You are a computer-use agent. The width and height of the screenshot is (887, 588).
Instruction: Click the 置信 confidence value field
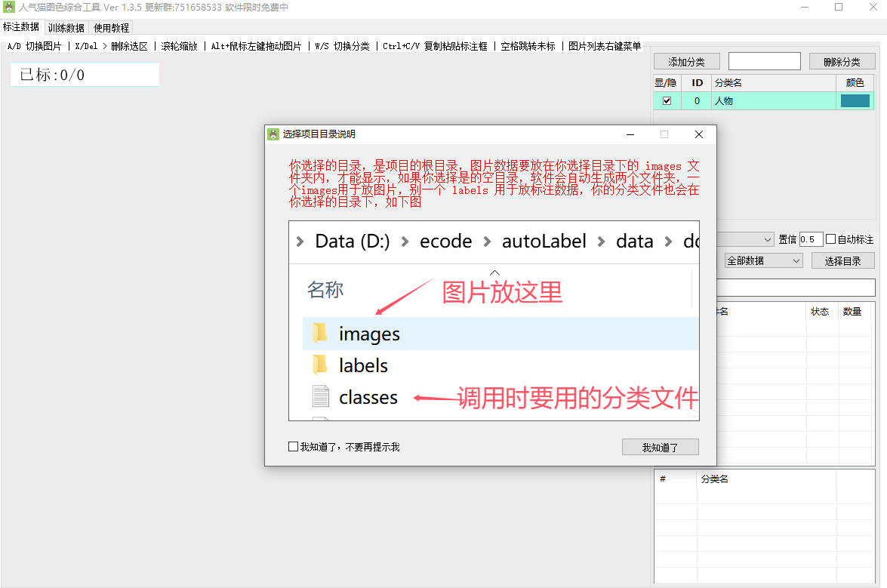tap(811, 239)
